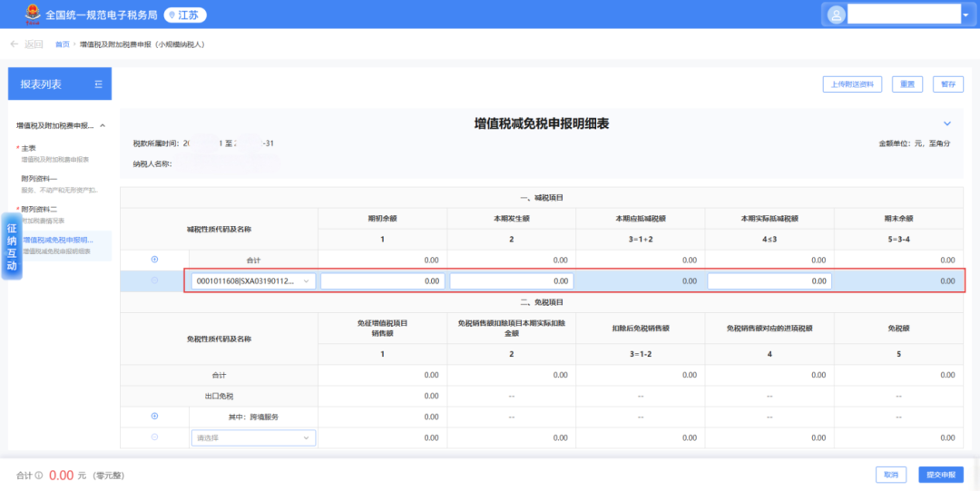
Task: Open the 0001011608 减税性质代码 dropdown
Action: point(253,281)
